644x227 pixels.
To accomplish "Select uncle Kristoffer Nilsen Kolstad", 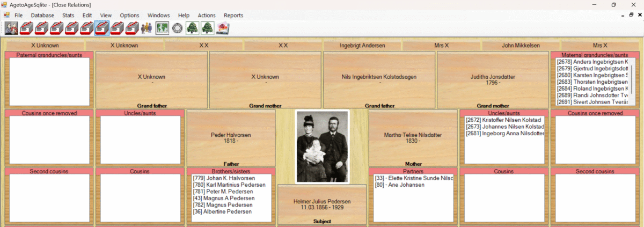I will 503,120.
